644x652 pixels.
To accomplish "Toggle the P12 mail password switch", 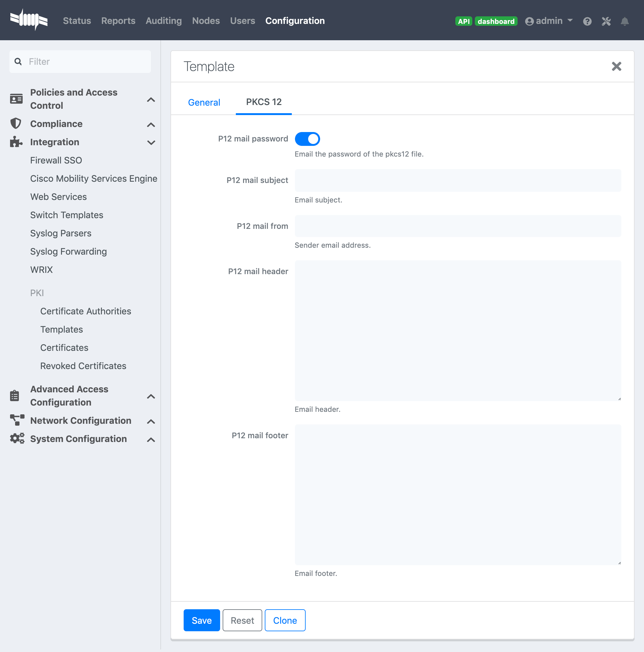I will tap(308, 139).
